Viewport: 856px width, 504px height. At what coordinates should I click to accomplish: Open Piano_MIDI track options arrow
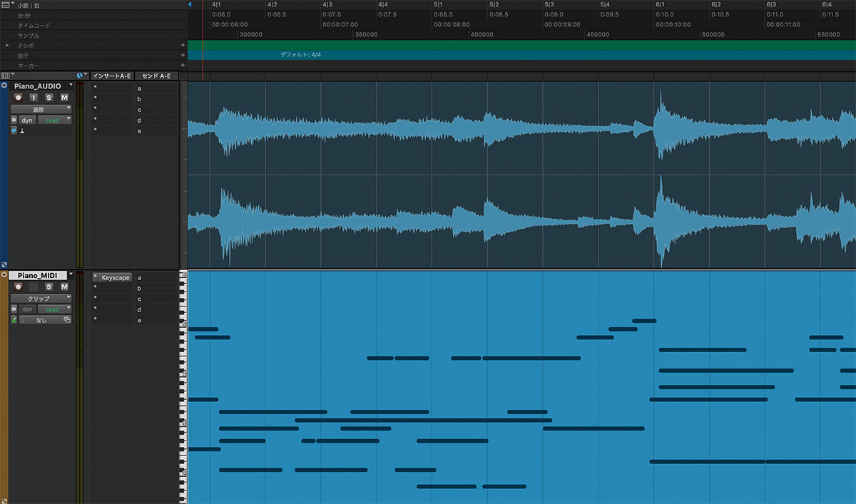[71, 274]
